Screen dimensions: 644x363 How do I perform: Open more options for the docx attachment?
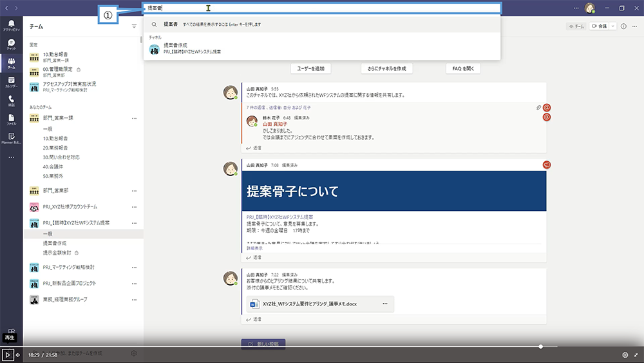[385, 304]
